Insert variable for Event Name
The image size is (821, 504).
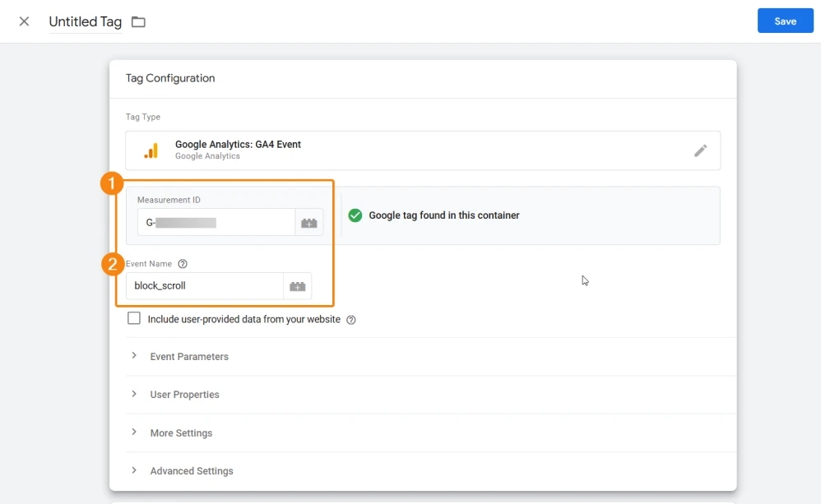pos(298,286)
